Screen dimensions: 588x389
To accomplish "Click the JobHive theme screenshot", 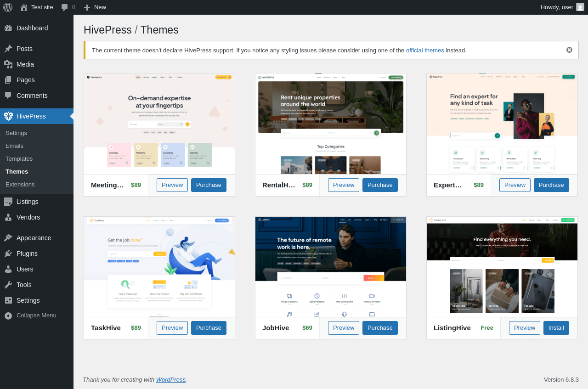I will 331,267.
